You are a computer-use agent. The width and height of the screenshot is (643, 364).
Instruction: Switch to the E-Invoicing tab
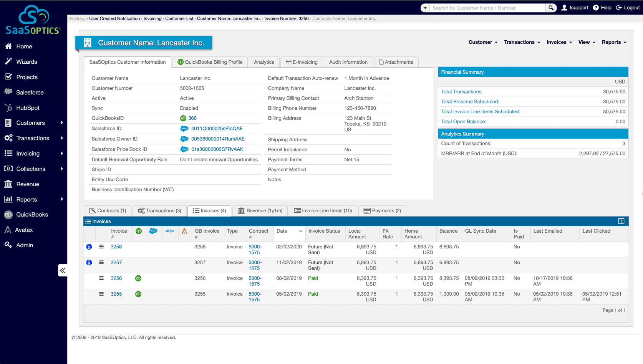302,62
